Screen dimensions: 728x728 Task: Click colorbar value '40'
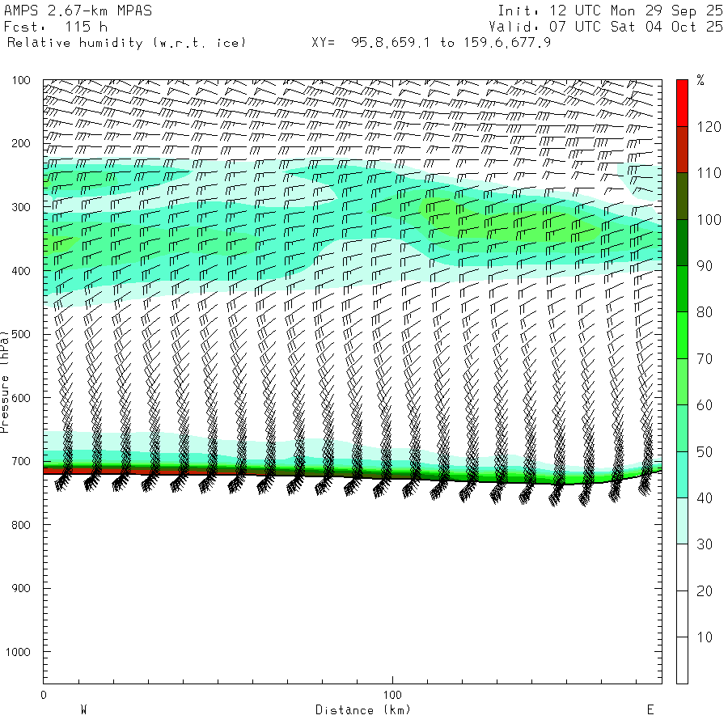point(705,498)
